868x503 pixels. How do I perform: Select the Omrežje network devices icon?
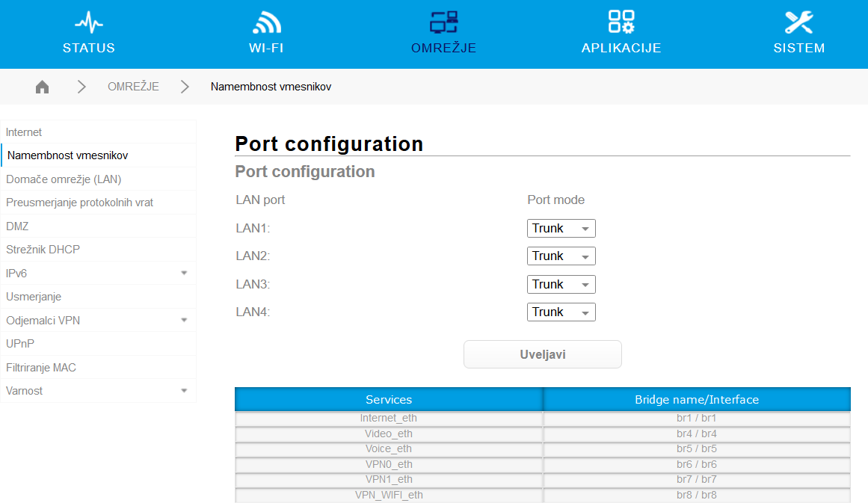click(x=443, y=22)
